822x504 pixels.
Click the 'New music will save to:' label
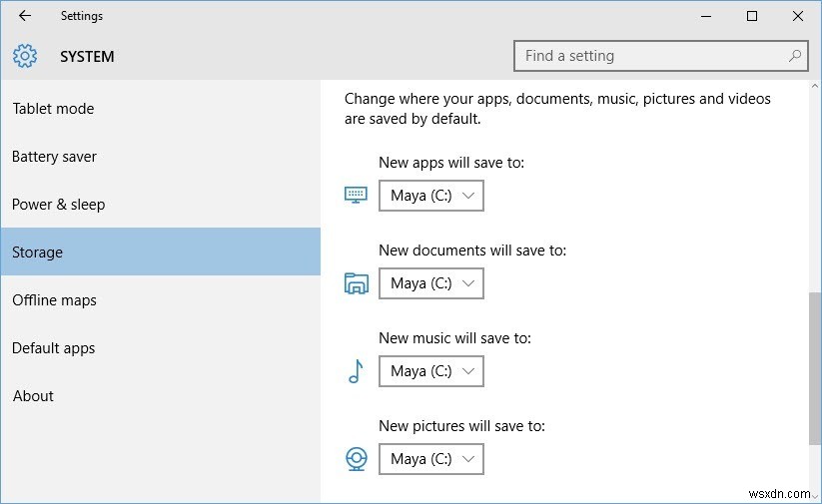point(454,338)
